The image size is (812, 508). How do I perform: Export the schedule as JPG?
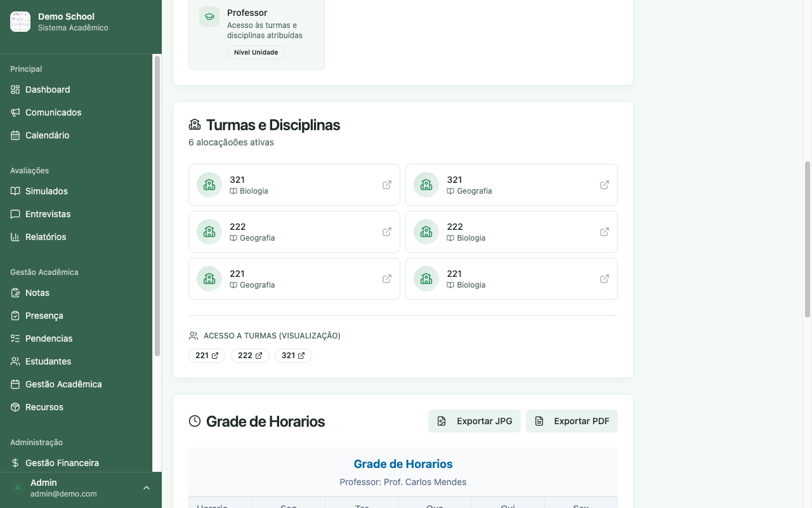(x=475, y=421)
